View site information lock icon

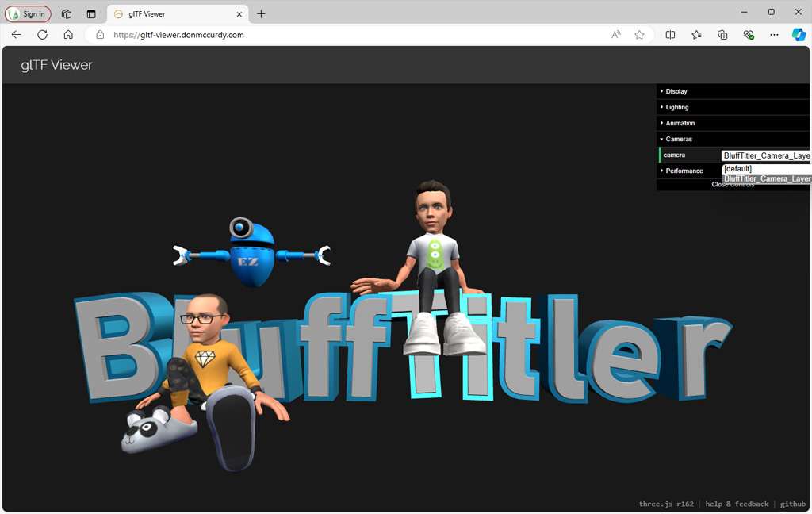[100, 35]
